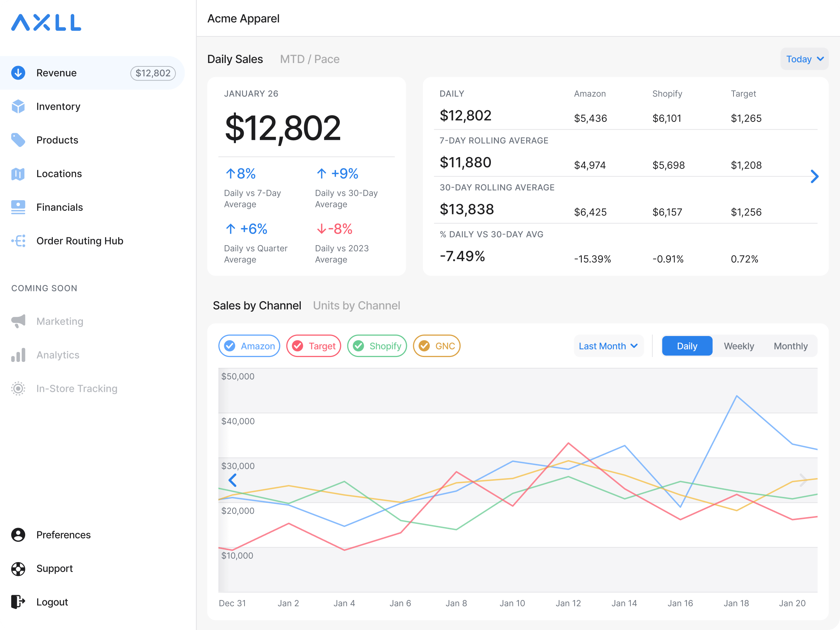Image resolution: width=840 pixels, height=630 pixels.
Task: Click the Amazon column header
Action: [590, 94]
